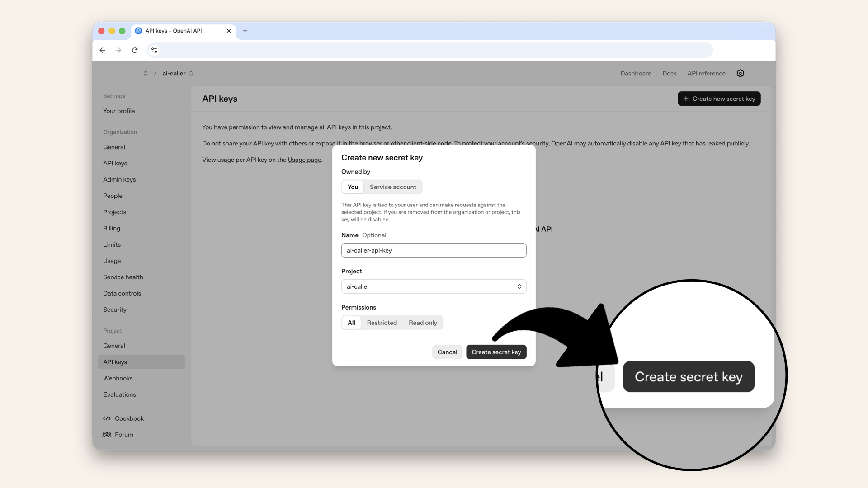Open the site information icon in the address bar
Viewport: 868px width, 488px height.
click(x=154, y=50)
